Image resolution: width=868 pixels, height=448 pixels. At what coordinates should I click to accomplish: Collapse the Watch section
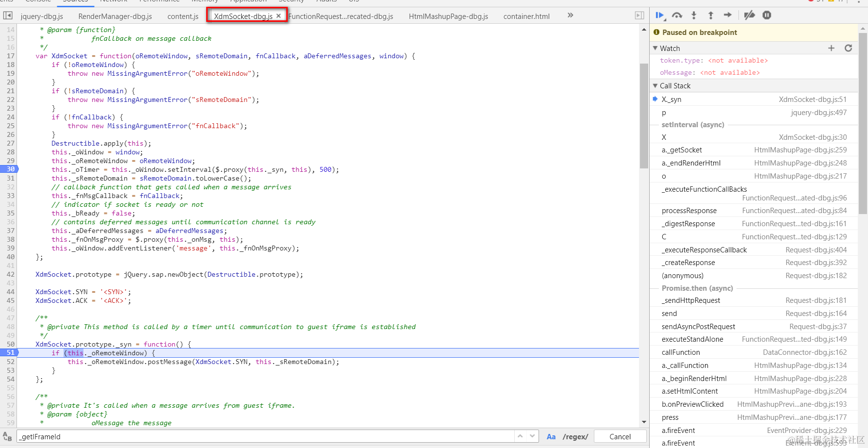tap(655, 48)
